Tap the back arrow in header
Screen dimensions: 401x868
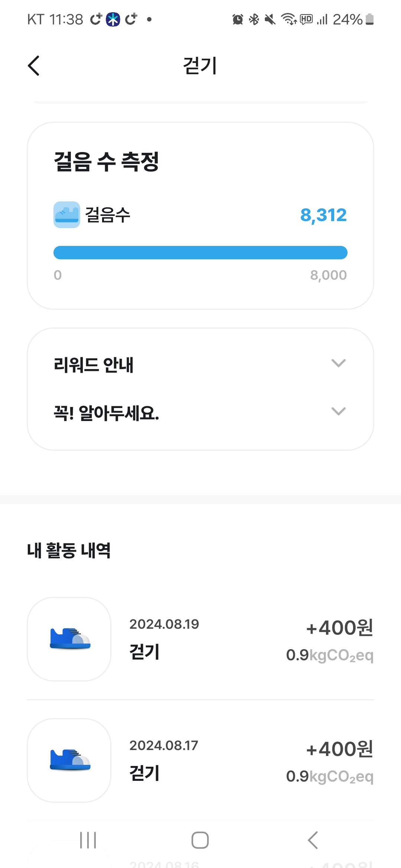34,66
